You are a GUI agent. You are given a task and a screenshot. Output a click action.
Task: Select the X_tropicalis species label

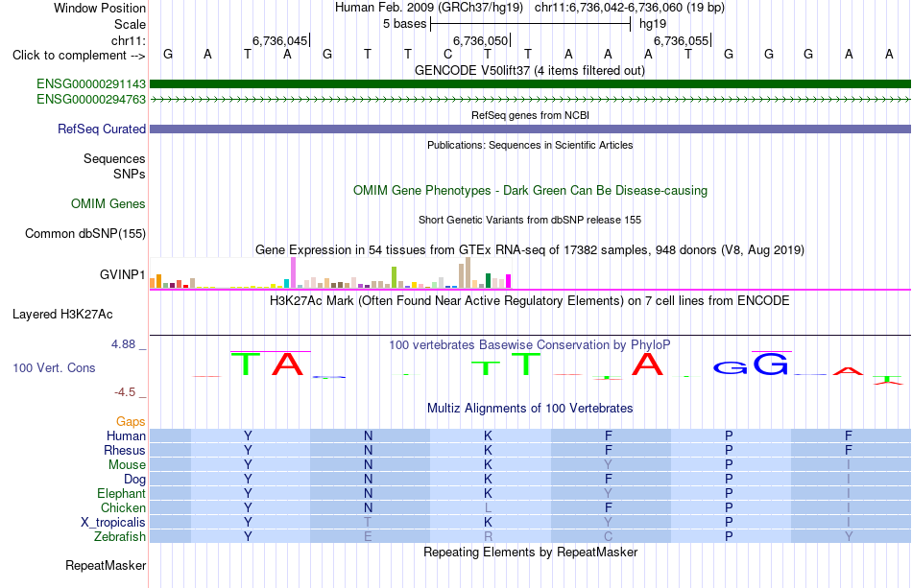click(x=113, y=522)
